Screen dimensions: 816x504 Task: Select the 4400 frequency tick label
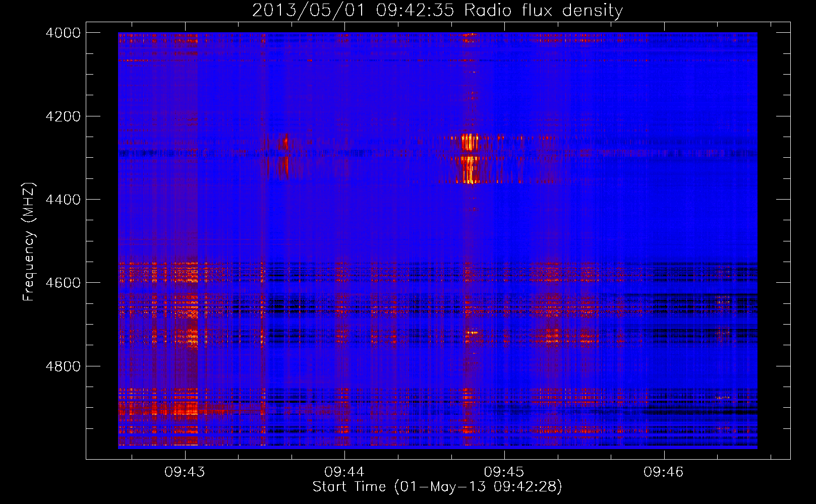tap(63, 200)
